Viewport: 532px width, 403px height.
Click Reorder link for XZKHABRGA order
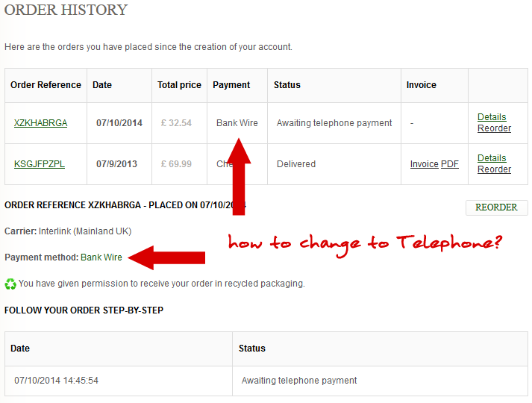(494, 128)
